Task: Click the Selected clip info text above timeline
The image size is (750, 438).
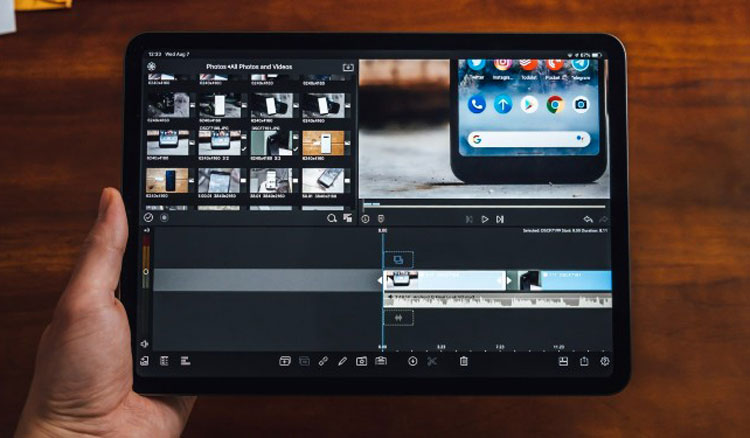Action: tap(565, 231)
